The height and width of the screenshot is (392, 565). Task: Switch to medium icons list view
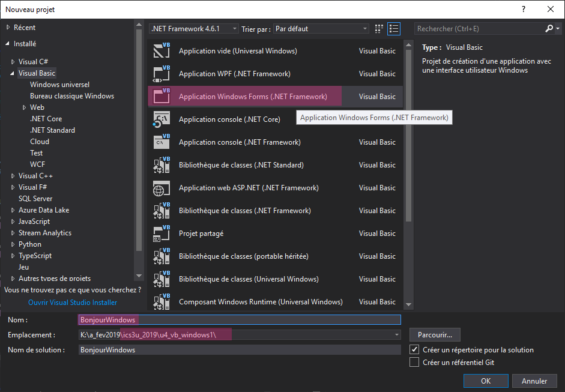[394, 29]
